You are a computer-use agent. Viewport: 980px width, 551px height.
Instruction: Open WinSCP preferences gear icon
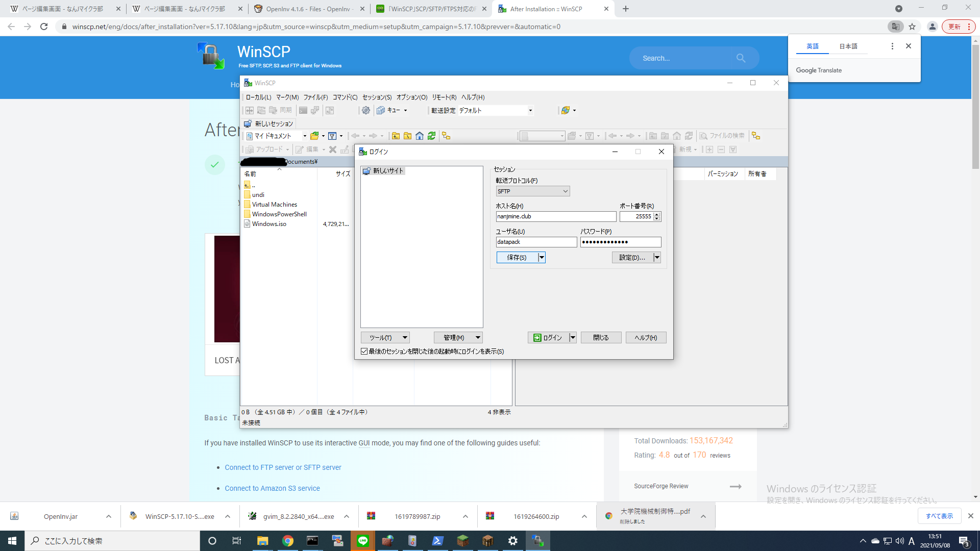pos(365,110)
